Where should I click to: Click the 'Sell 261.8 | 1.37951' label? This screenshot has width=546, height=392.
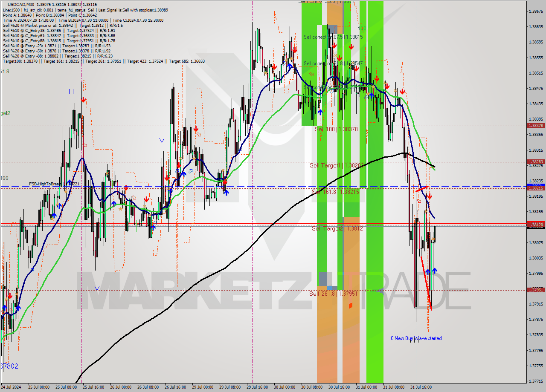[333, 294]
